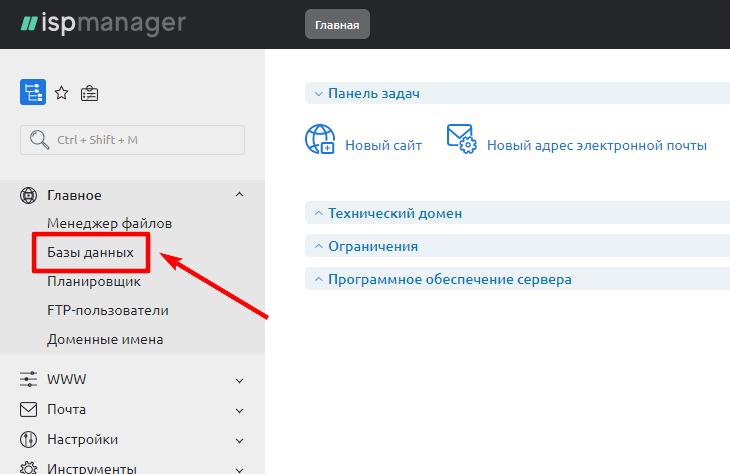Expand the WWW sidebar section
The width and height of the screenshot is (730, 474).
pyautogui.click(x=239, y=380)
